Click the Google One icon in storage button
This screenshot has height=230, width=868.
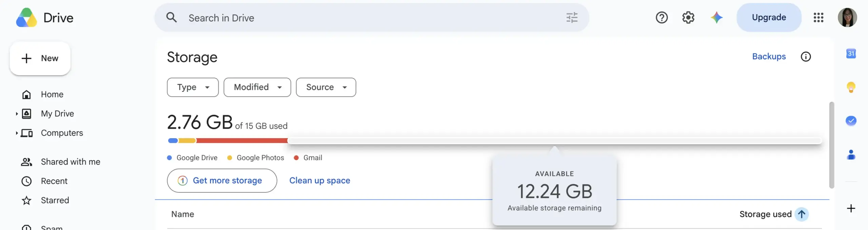pyautogui.click(x=182, y=181)
